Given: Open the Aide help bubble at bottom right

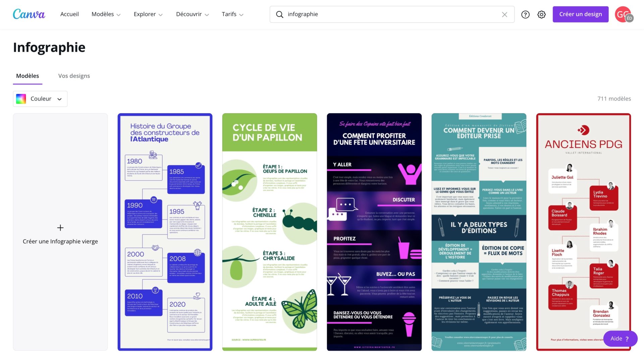Looking at the screenshot, I should pos(620,339).
